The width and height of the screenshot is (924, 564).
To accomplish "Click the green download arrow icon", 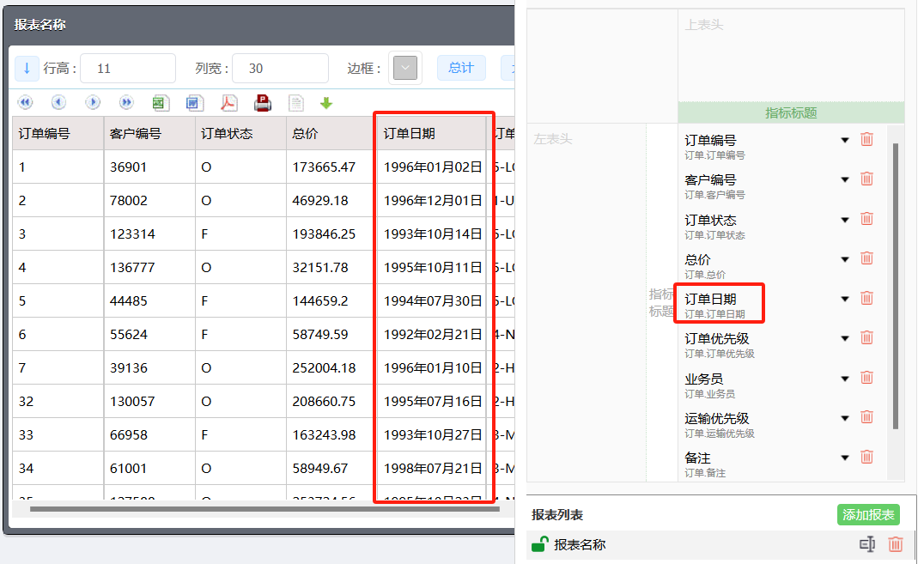I will [326, 103].
